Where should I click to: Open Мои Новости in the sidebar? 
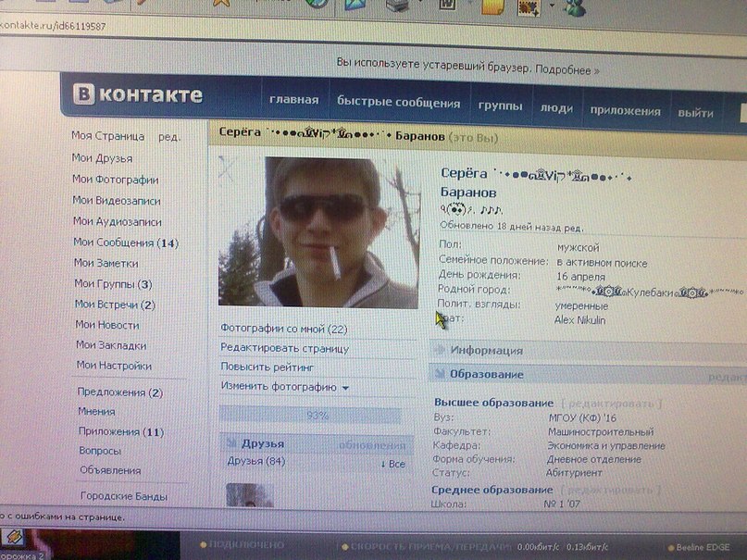pyautogui.click(x=107, y=325)
